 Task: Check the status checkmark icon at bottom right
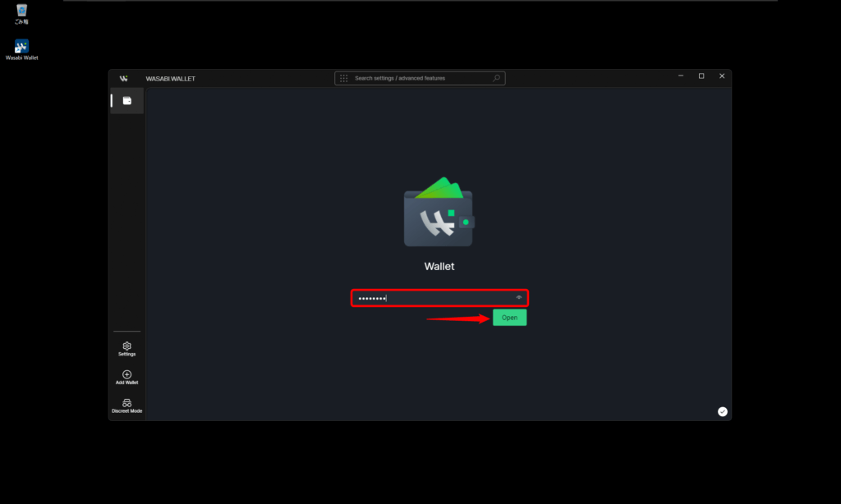point(723,411)
